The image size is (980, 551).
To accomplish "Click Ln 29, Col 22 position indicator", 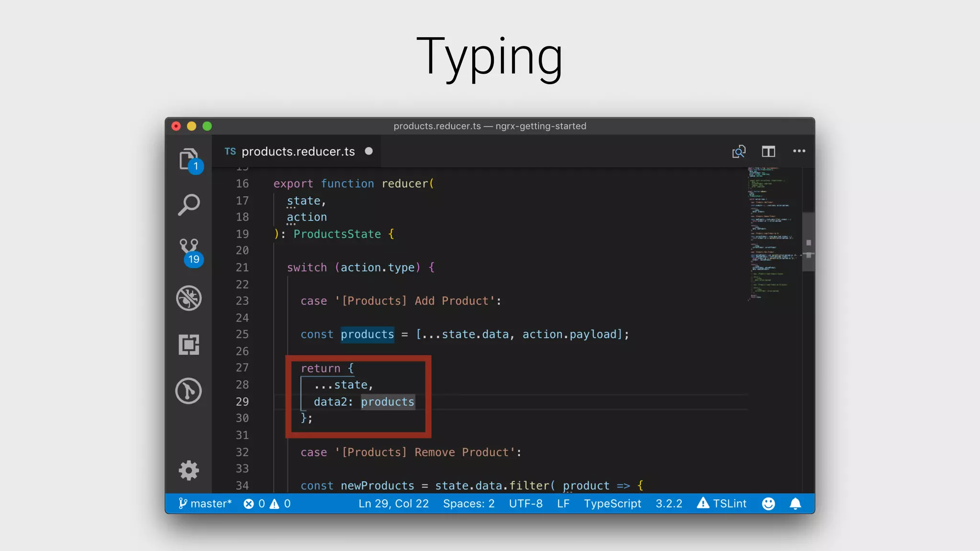I will [393, 504].
